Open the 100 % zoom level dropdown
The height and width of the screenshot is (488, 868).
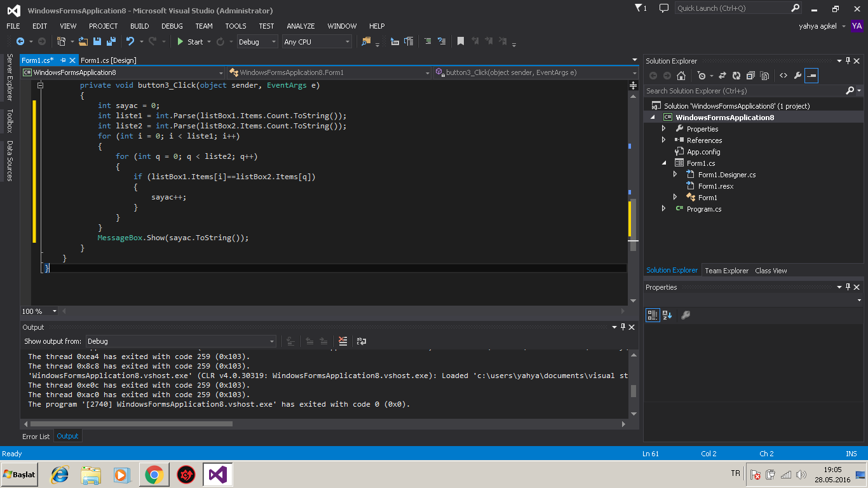39,311
